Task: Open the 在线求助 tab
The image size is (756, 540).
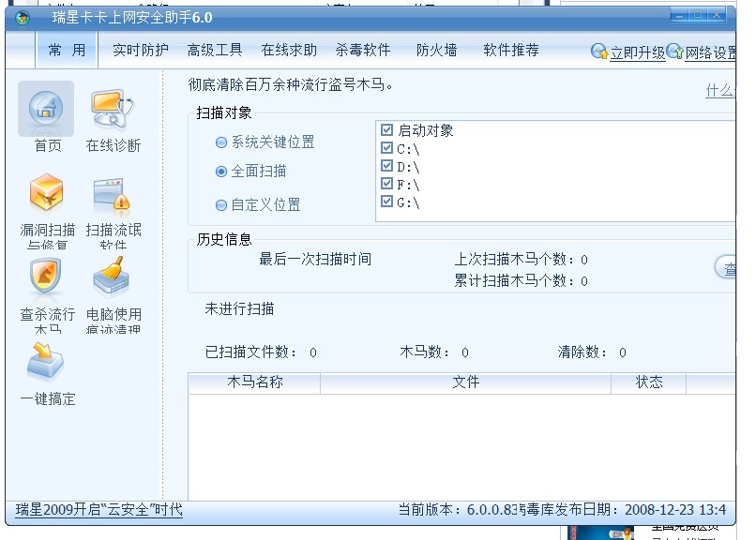Action: click(289, 50)
